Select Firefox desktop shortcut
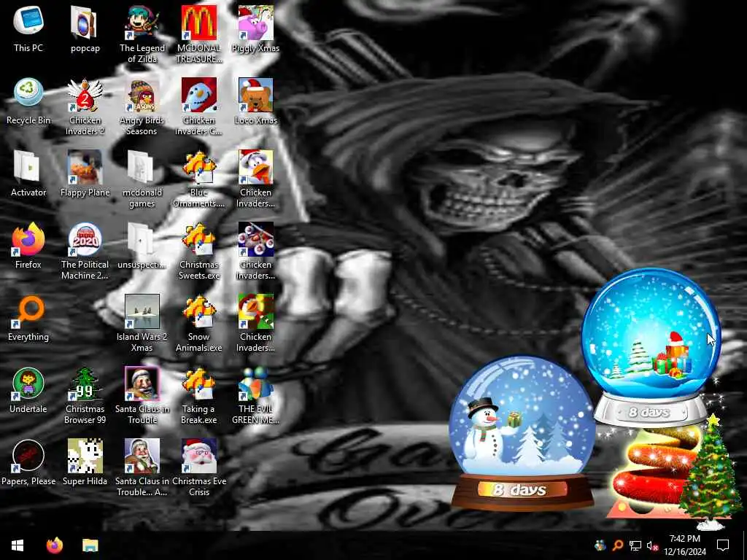This screenshot has width=747, height=560. 28,246
